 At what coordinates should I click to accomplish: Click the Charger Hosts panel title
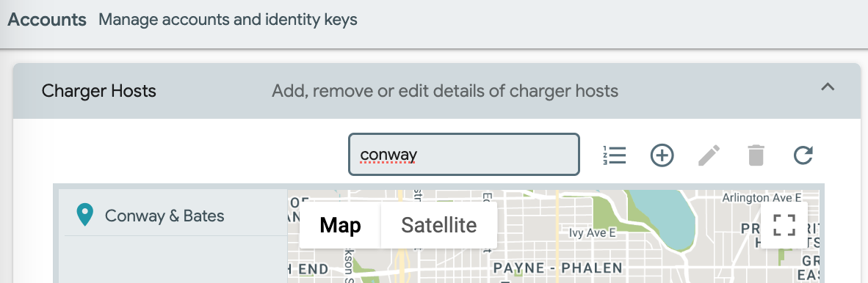tap(99, 91)
